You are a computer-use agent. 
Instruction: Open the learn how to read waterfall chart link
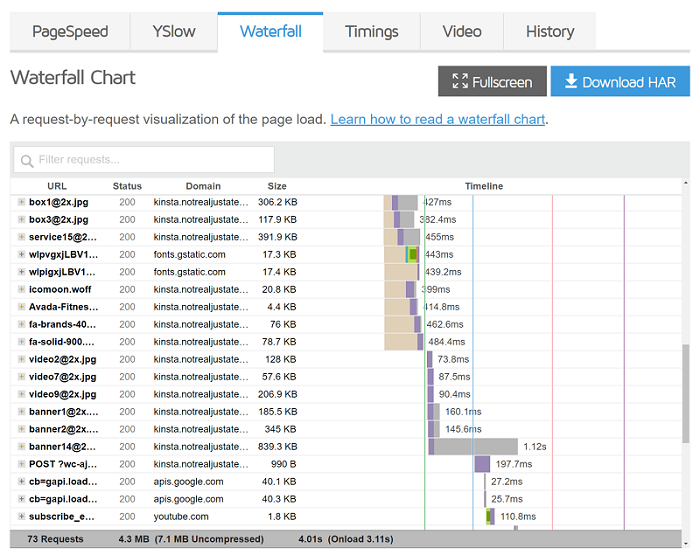(x=438, y=119)
